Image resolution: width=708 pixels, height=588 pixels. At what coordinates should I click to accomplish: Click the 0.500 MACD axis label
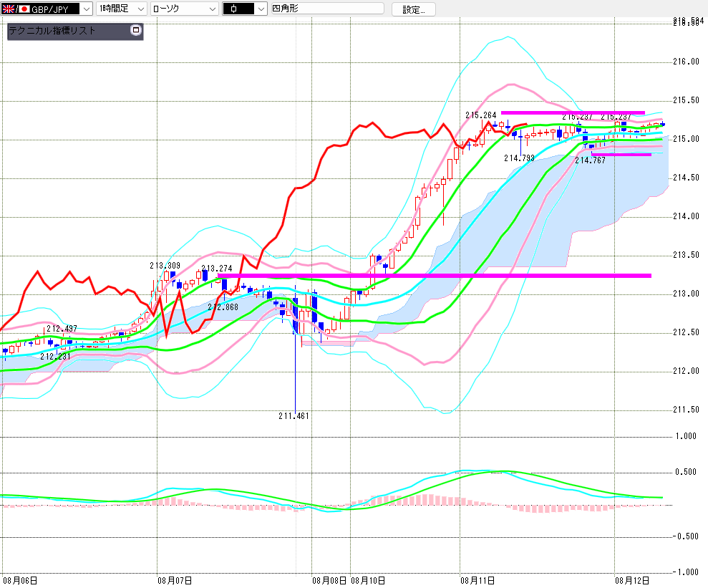click(686, 472)
